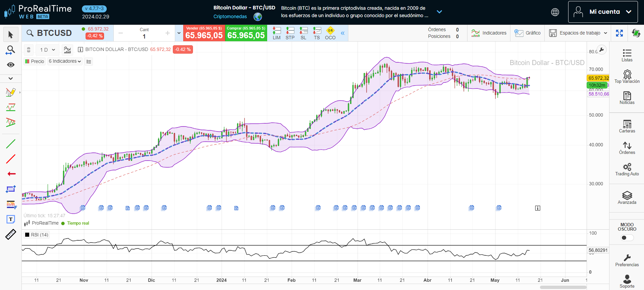
Task: Toggle the chart link/lock icon
Action: [x=29, y=50]
